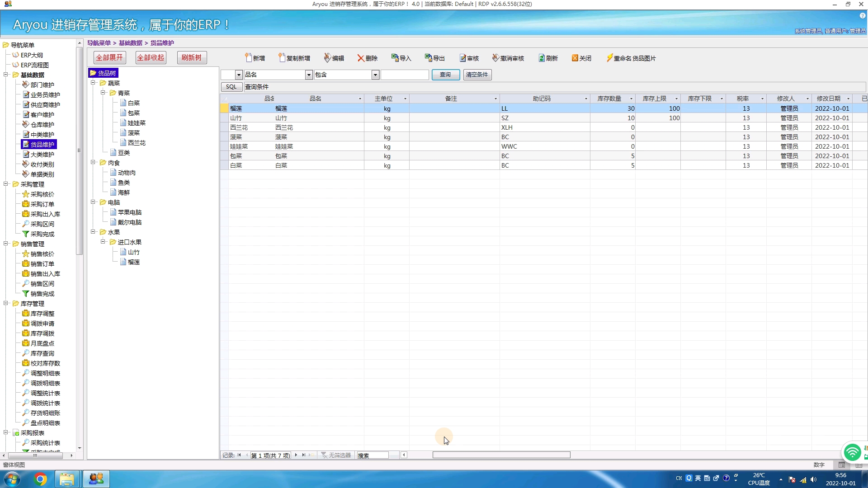The image size is (868, 488).
Task: Click the 审核 (audit) toolbar icon
Action: (462, 58)
